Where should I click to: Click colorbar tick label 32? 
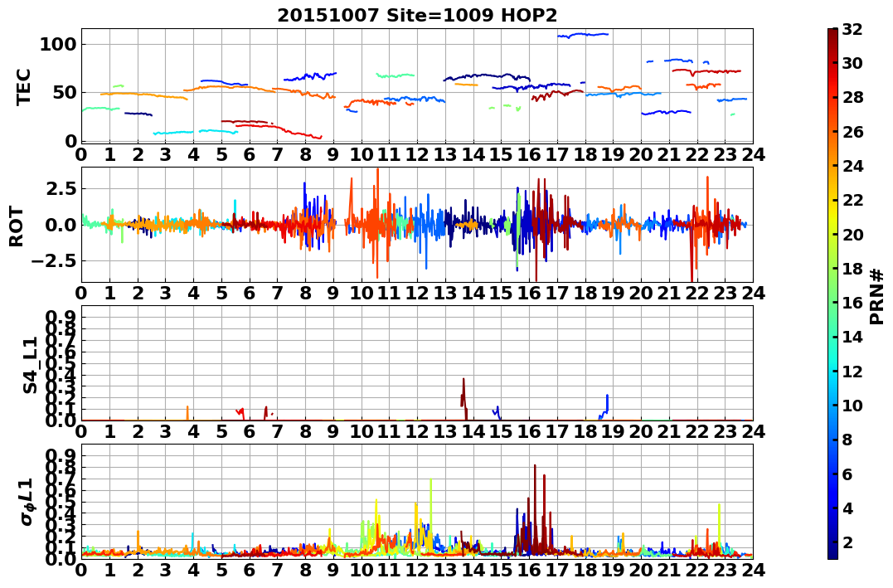[852, 29]
